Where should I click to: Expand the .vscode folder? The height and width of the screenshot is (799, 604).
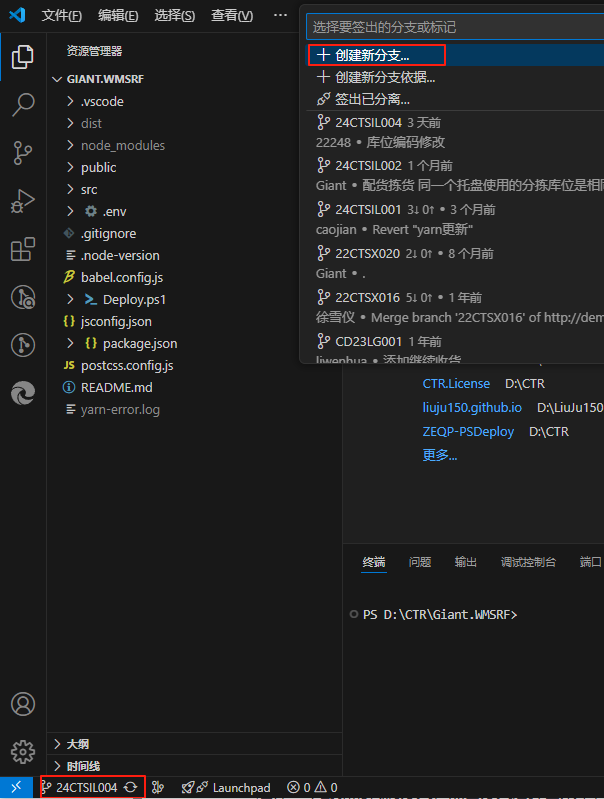click(102, 101)
